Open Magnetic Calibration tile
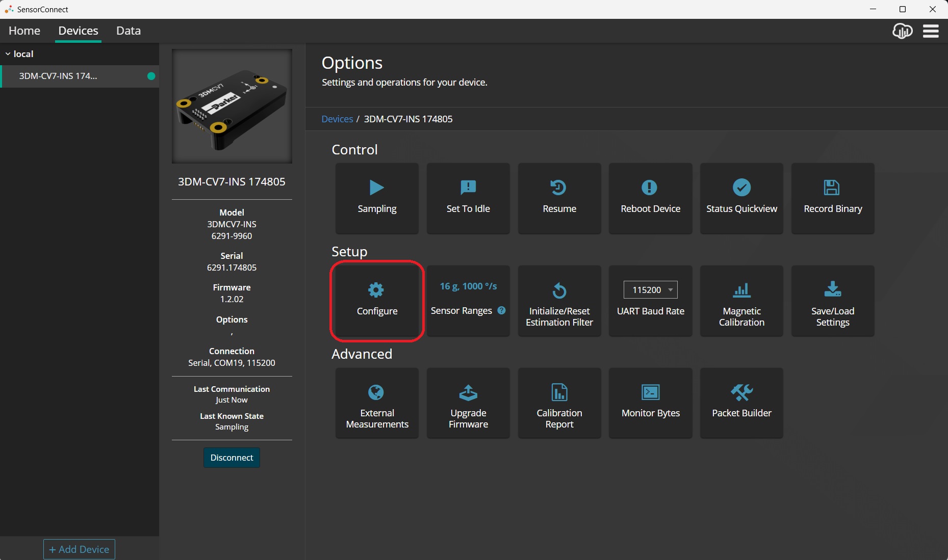This screenshot has width=948, height=560. 741,301
